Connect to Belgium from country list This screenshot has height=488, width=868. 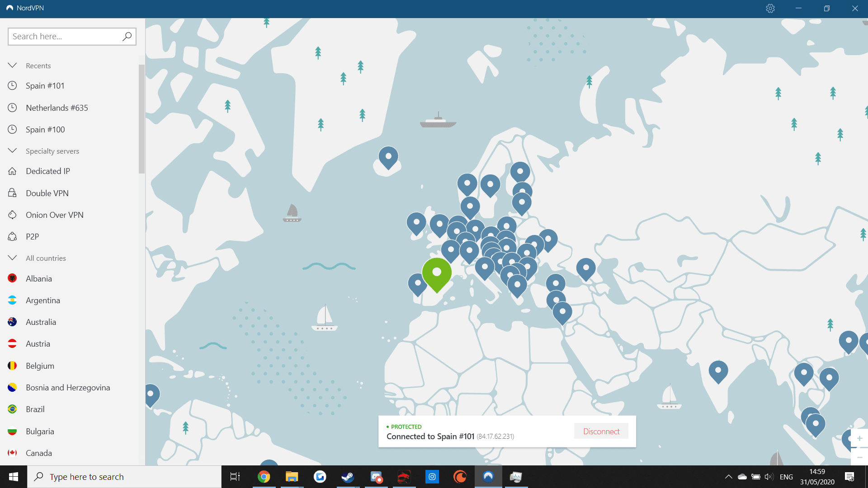pyautogui.click(x=40, y=366)
